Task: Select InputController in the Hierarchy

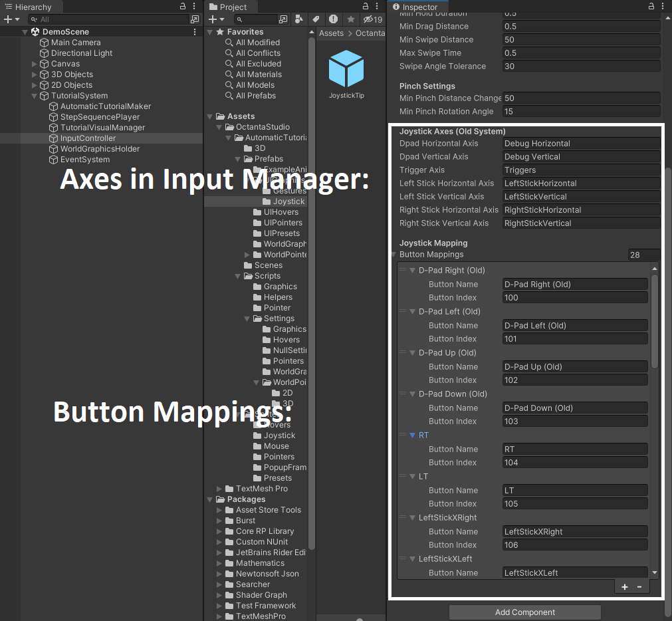Action: (x=88, y=138)
